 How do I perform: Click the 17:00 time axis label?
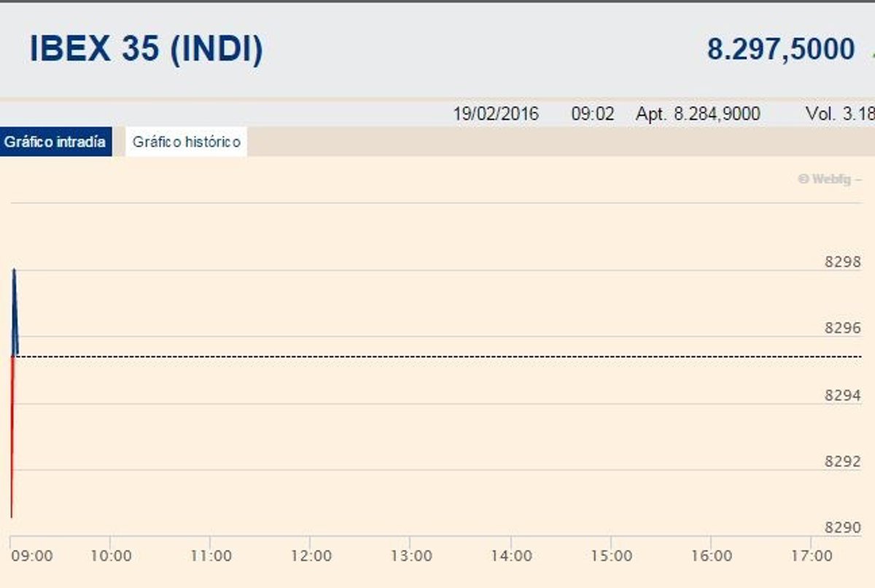pos(812,556)
